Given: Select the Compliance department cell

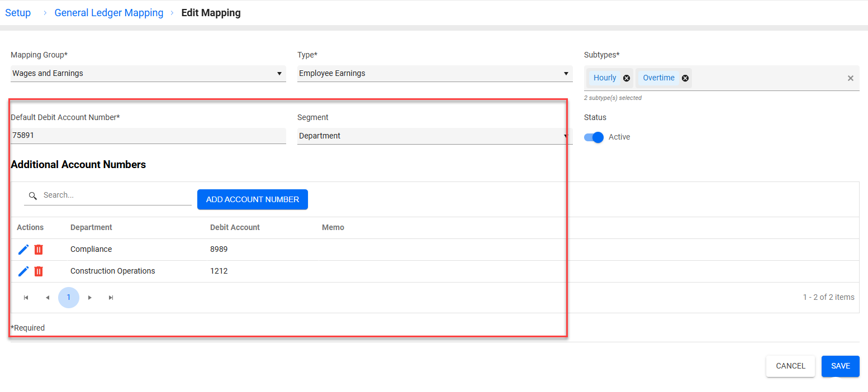Looking at the screenshot, I should 91,250.
